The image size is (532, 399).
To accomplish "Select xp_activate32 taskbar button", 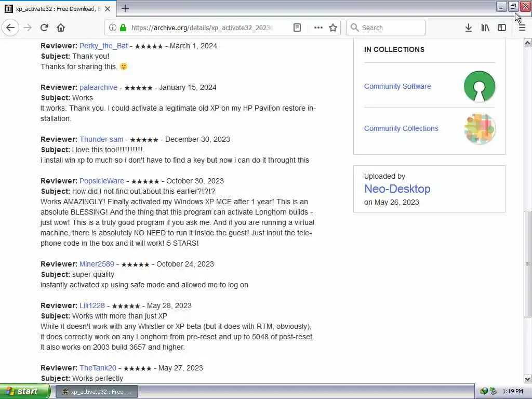I will pyautogui.click(x=97, y=392).
